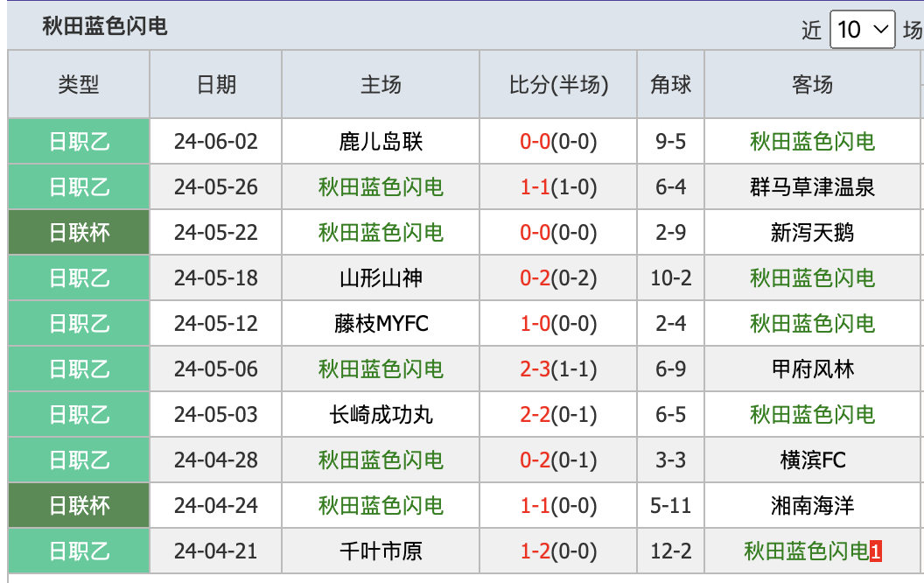Image resolution: width=924 pixels, height=583 pixels.
Task: Click the date 24-06-02
Action: (215, 142)
